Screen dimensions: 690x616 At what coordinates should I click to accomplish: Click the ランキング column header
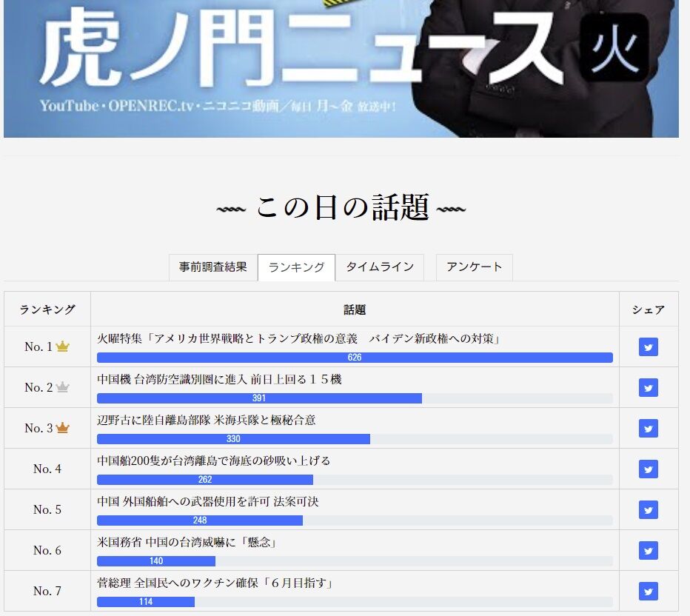(47, 309)
